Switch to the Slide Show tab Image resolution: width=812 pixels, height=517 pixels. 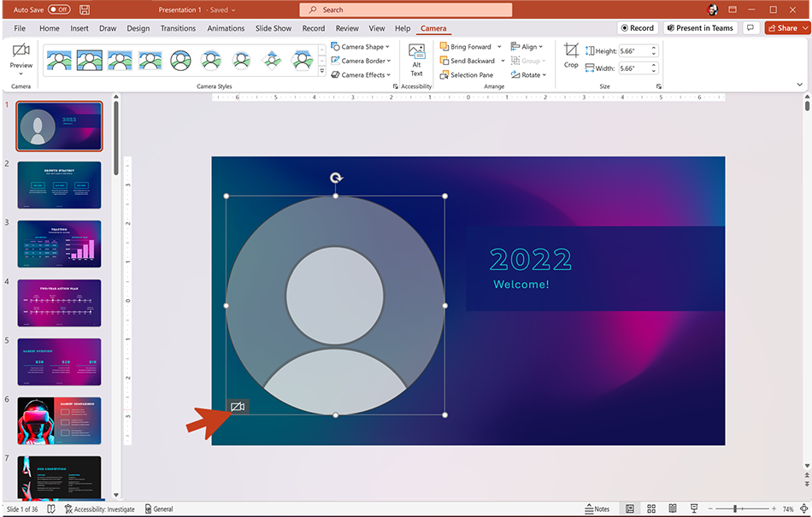[274, 28]
